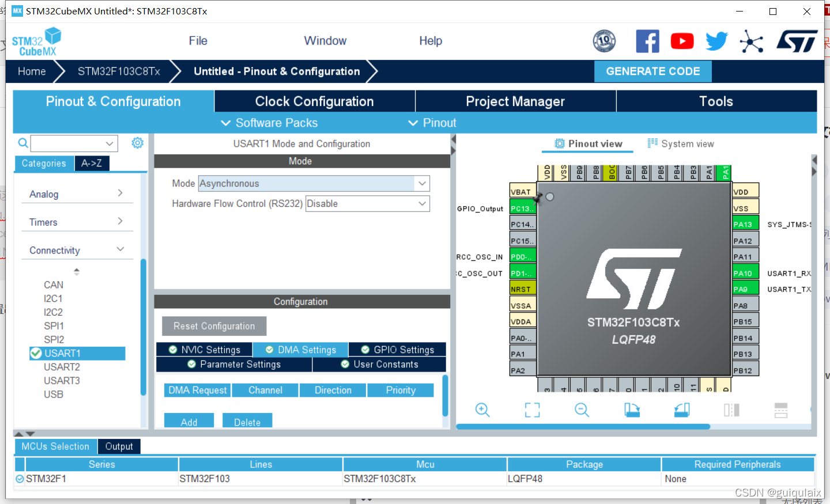Click the vertical split layout icon
Screen dimensions: 830x504
(781, 410)
